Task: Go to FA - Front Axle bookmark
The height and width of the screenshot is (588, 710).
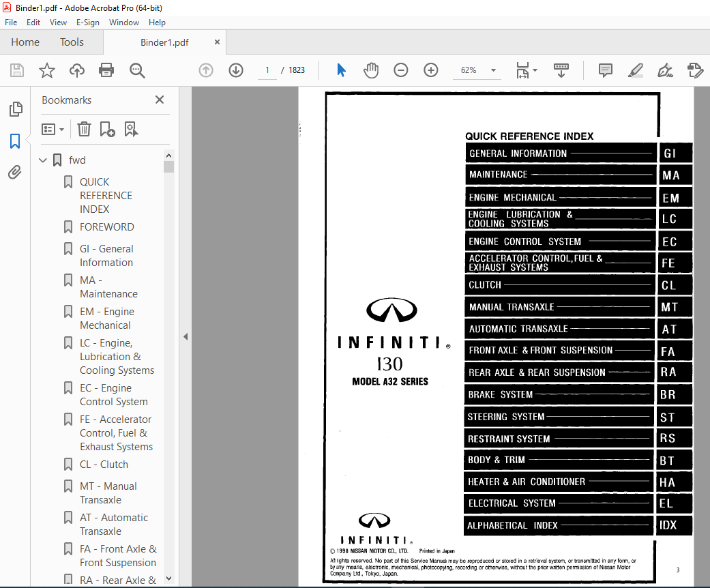Action: click(x=118, y=555)
